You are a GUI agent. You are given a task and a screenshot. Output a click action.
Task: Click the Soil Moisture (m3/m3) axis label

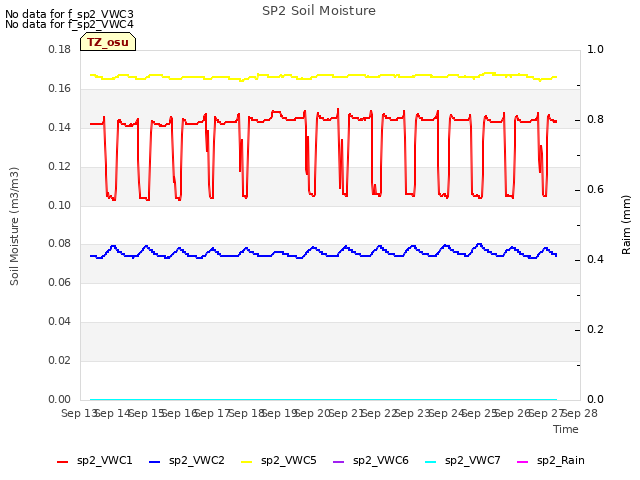coord(14,226)
